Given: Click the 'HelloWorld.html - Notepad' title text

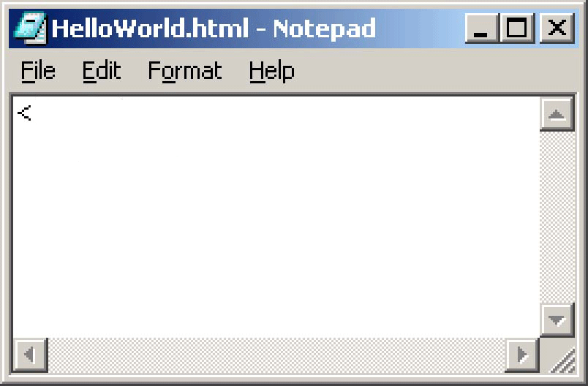Looking at the screenshot, I should pos(214,29).
